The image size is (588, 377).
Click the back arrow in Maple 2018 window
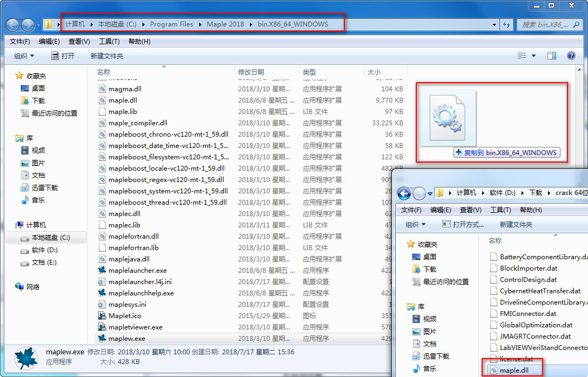pyautogui.click(x=13, y=25)
